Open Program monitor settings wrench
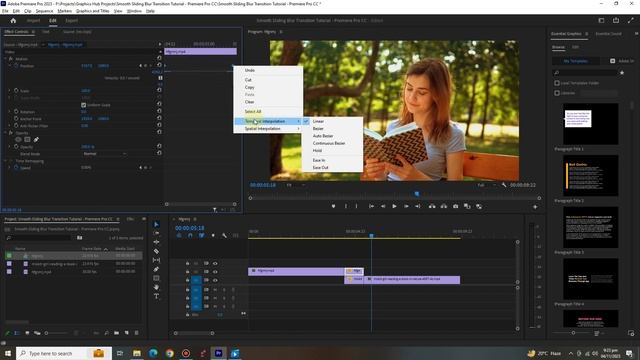Image resolution: width=640 pixels, height=360 pixels. click(x=504, y=185)
